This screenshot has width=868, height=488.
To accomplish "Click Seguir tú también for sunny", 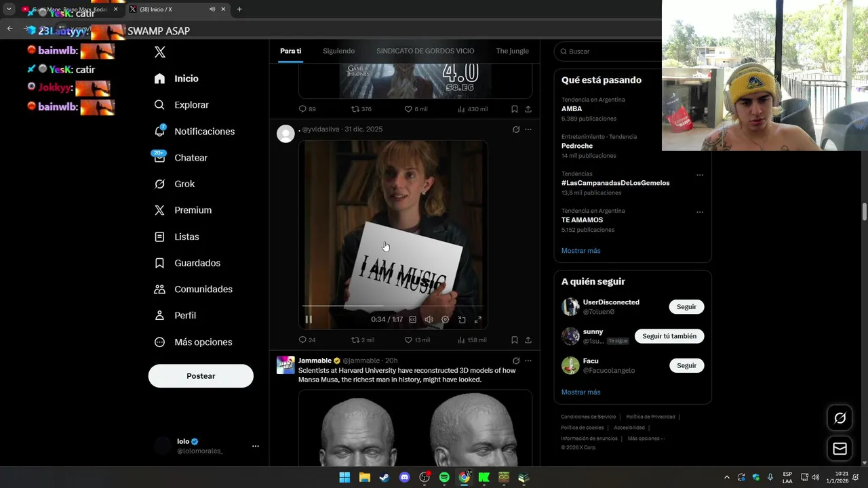I will coord(669,336).
